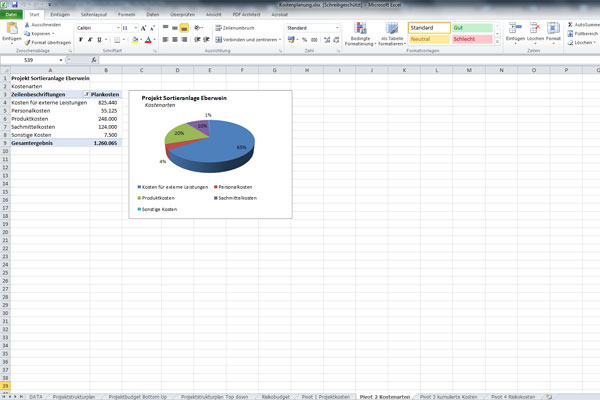
Task: Toggle bold formatting
Action: (80, 40)
